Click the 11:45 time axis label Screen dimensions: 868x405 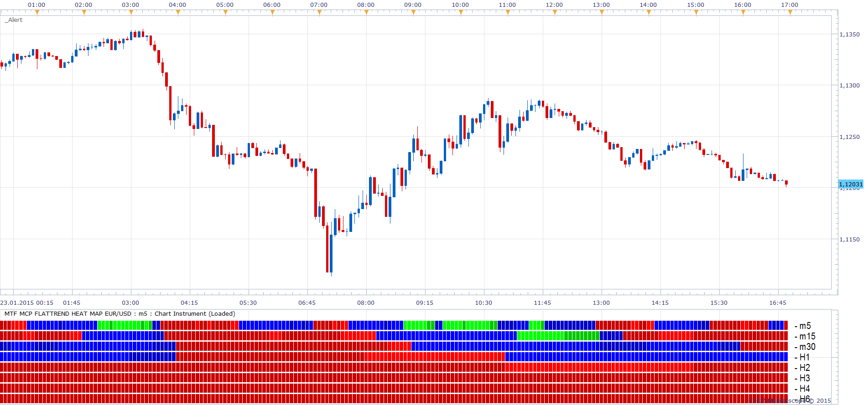click(x=542, y=302)
